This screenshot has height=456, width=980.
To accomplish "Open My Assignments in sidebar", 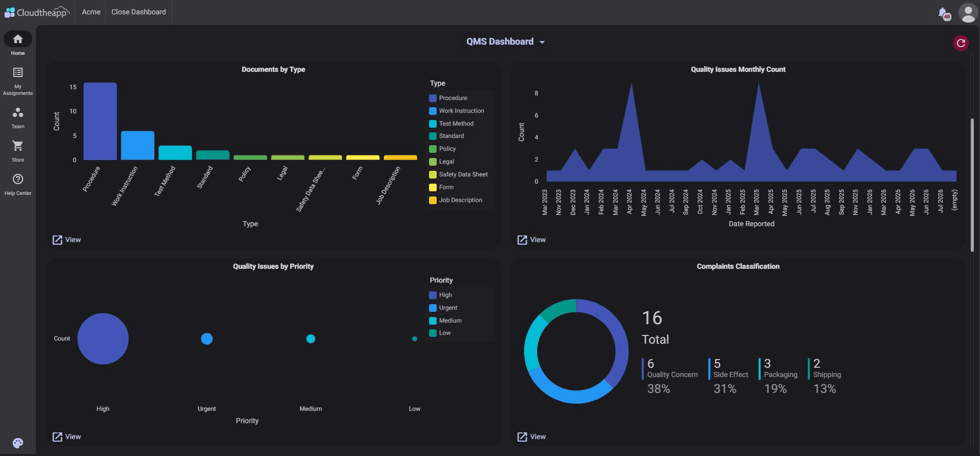I will (x=18, y=72).
